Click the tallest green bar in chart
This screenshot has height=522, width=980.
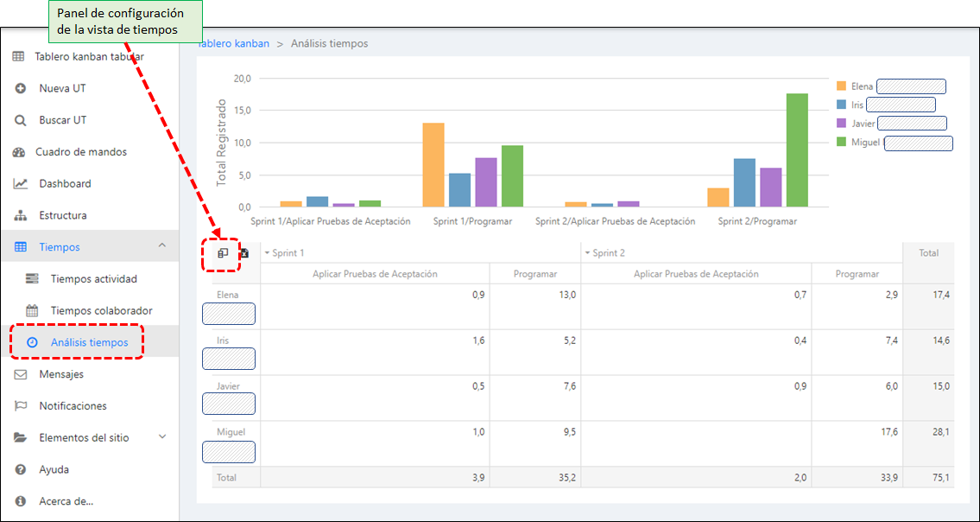click(797, 150)
